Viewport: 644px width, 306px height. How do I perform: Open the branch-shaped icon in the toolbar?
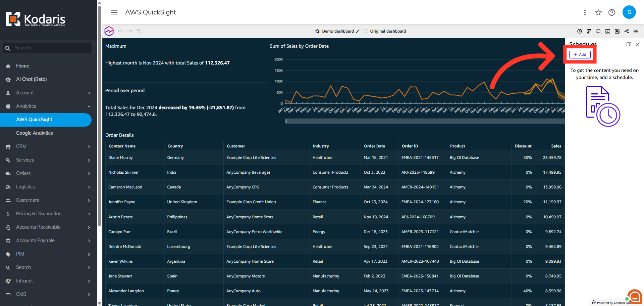tap(589, 31)
